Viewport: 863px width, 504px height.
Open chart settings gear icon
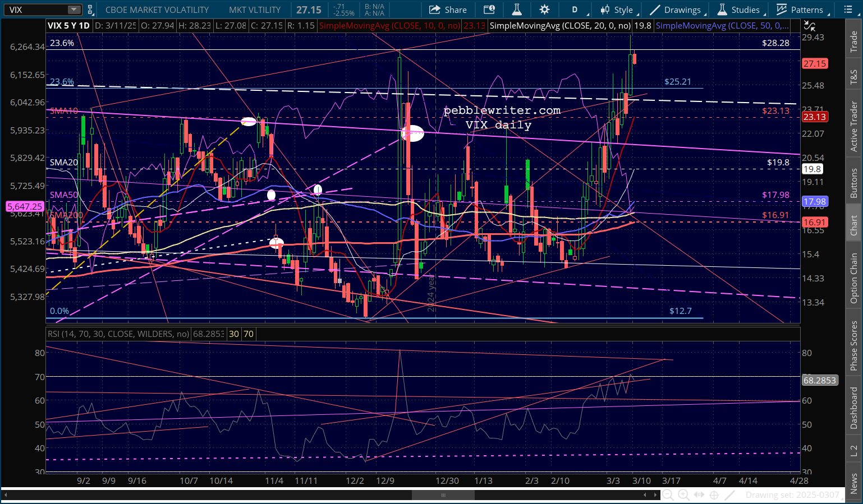[x=544, y=10]
